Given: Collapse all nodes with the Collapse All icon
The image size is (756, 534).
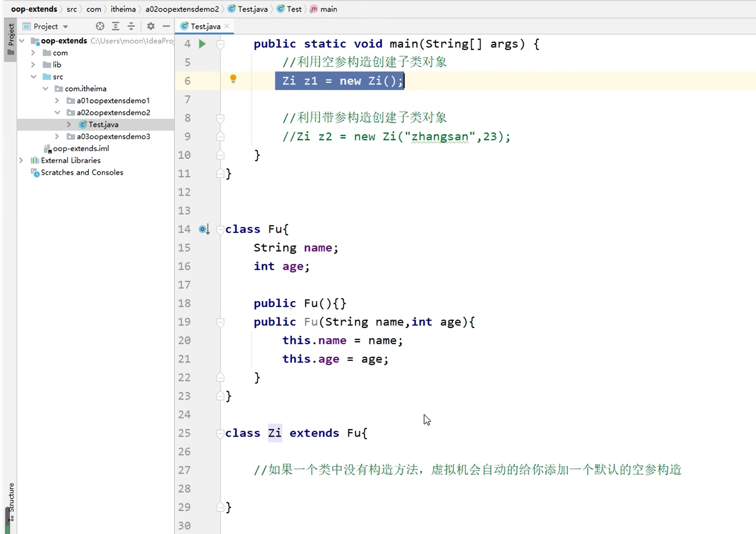Looking at the screenshot, I should coord(131,26).
